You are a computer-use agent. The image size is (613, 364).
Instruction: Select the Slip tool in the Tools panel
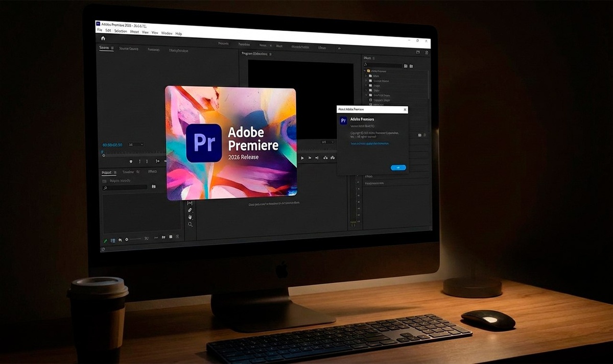coord(190,203)
